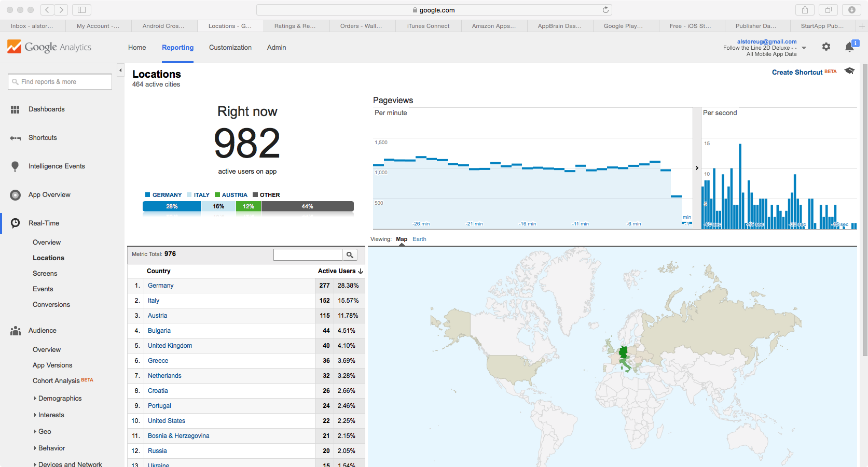Toggle the Safari sidebar button
The height and width of the screenshot is (467, 868).
point(81,10)
